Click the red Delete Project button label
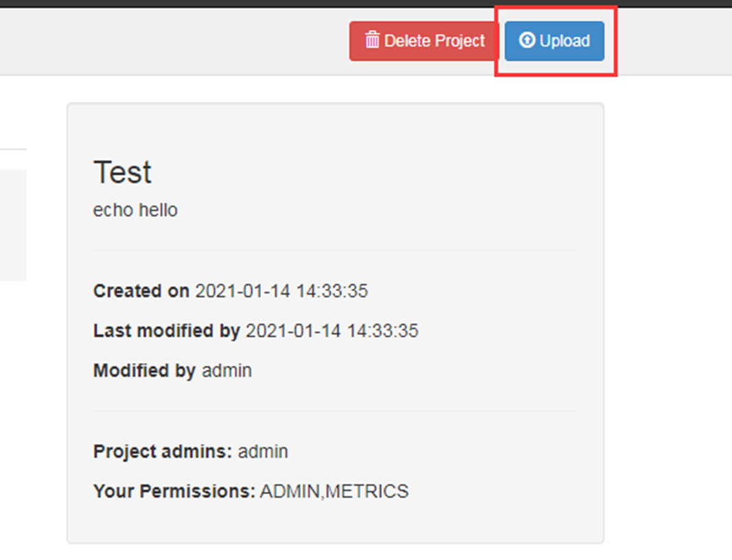 point(435,41)
